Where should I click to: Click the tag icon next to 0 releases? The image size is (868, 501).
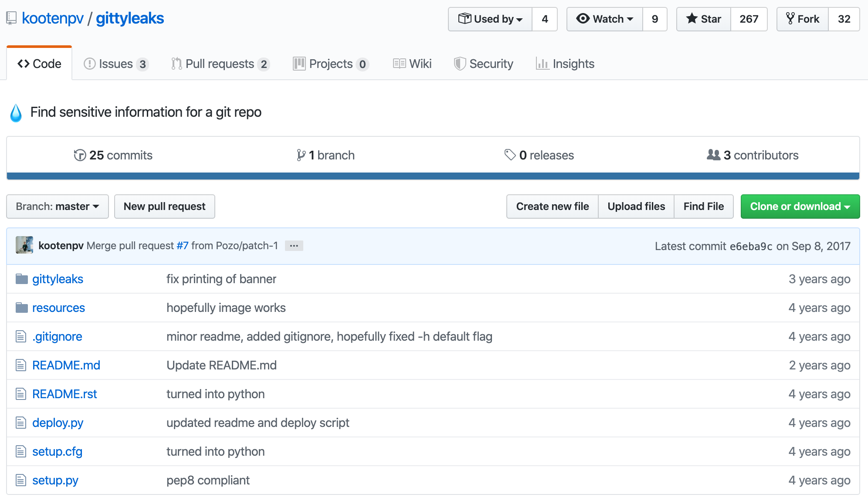pyautogui.click(x=510, y=155)
